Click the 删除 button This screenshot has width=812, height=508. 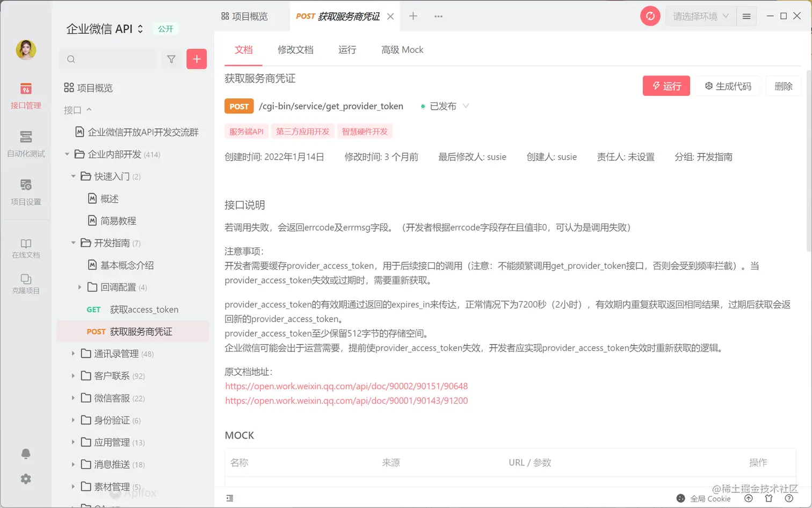click(x=784, y=86)
